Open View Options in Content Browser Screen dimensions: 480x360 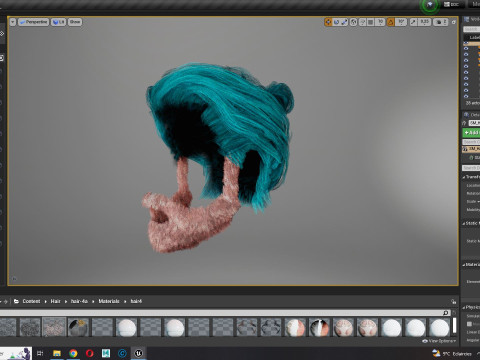pos(439,341)
